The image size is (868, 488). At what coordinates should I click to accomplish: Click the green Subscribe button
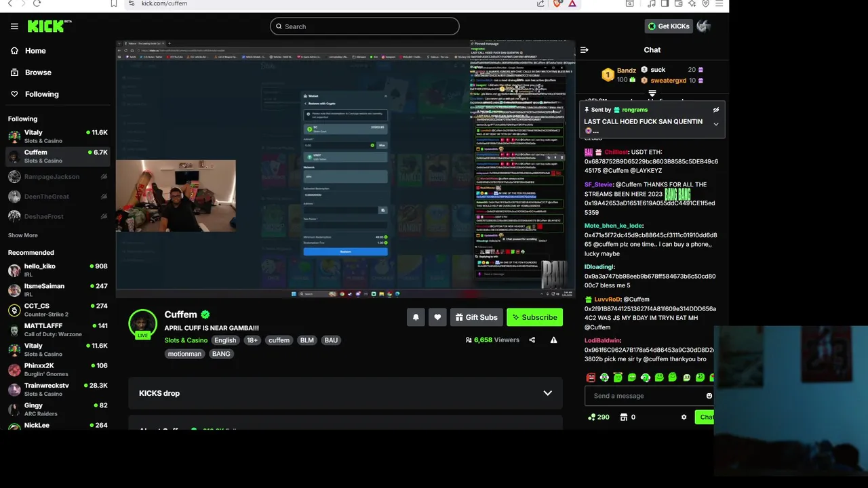click(534, 317)
